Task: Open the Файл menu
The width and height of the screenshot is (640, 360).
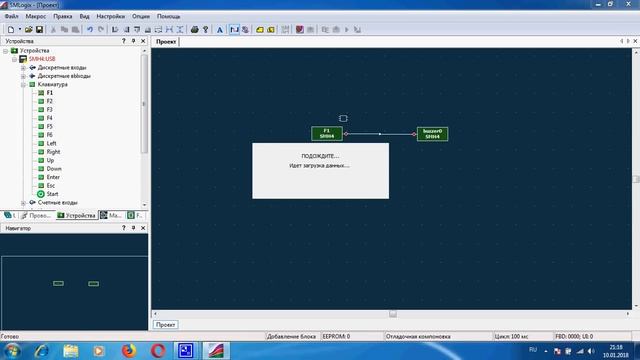Action: point(11,16)
